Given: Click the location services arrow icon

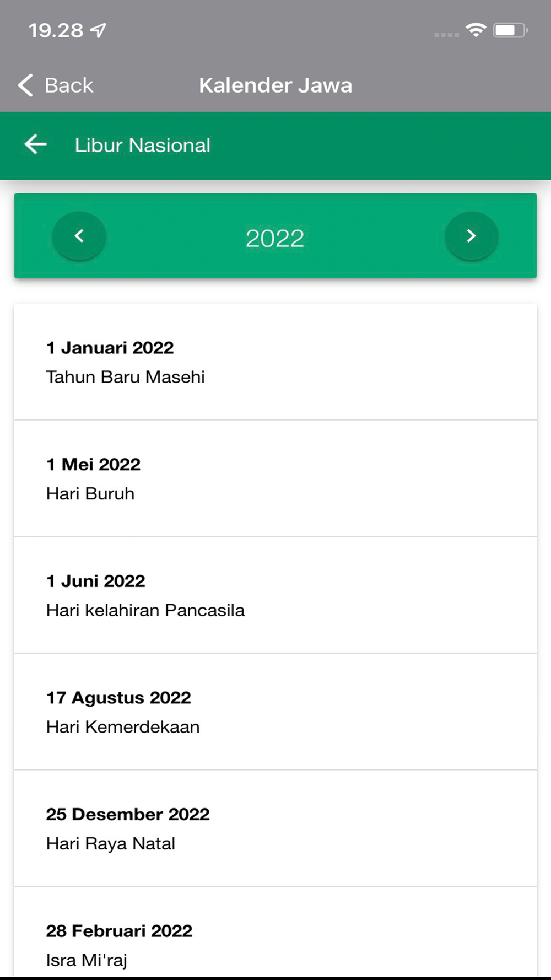Looking at the screenshot, I should tap(98, 30).
